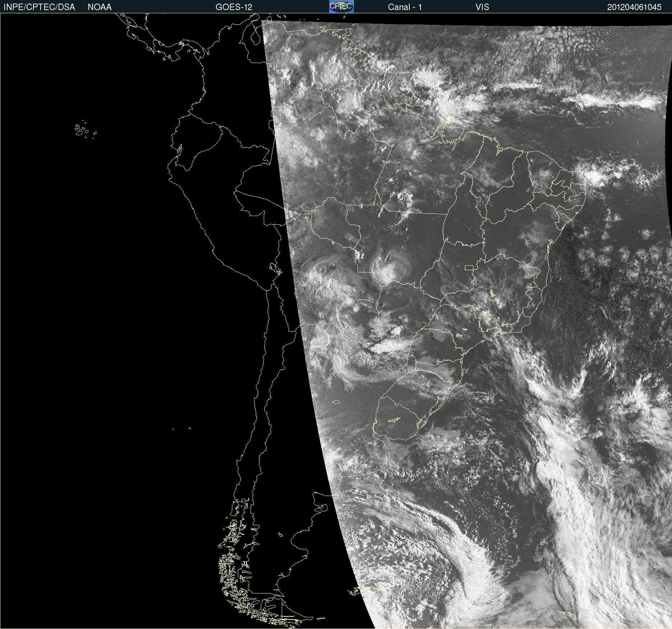672x629 pixels.
Task: Click the timestamp 201204061045
Action: [634, 7]
